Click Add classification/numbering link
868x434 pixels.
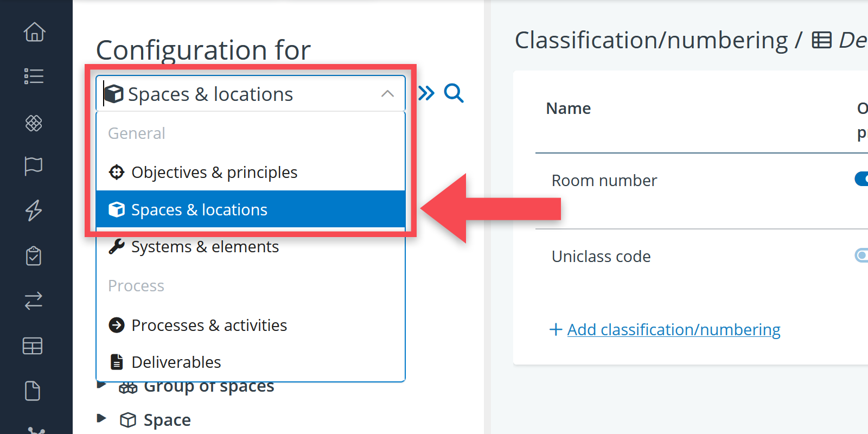pyautogui.click(x=673, y=330)
